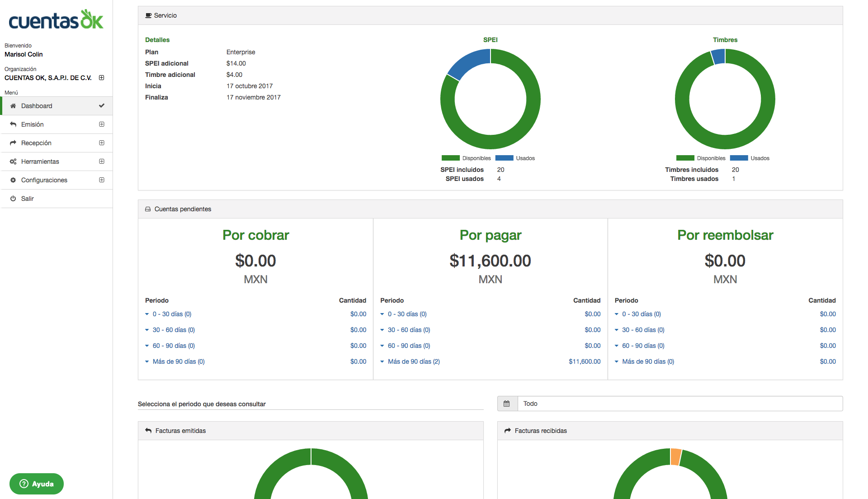Click the Facturas recibidas arrow icon
The height and width of the screenshot is (499, 868).
[508, 431]
